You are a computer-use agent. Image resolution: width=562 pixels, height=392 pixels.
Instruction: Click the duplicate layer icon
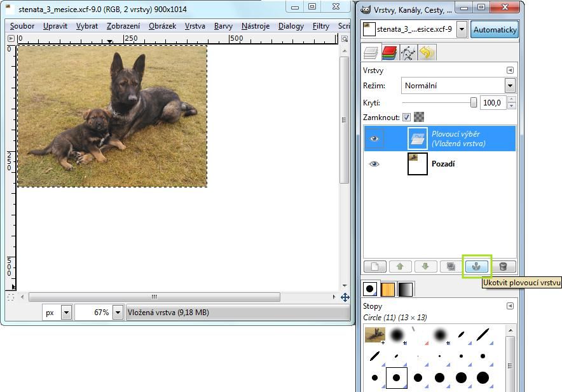pos(451,267)
